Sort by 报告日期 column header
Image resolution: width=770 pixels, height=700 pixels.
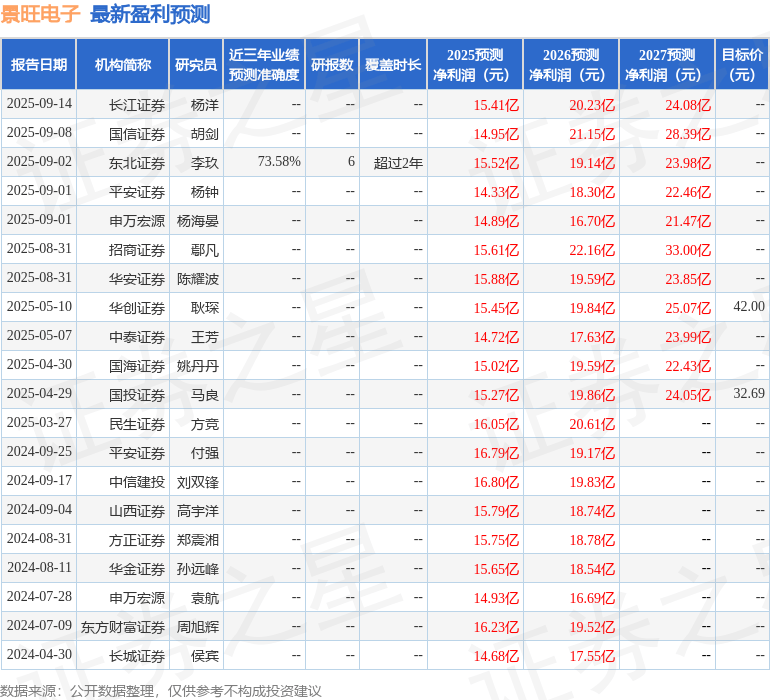pos(39,65)
